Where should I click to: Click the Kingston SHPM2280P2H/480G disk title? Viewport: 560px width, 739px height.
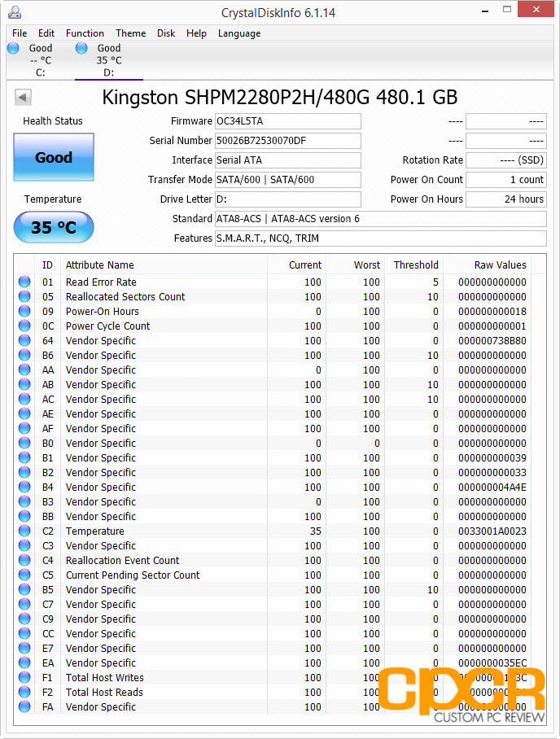click(x=280, y=98)
